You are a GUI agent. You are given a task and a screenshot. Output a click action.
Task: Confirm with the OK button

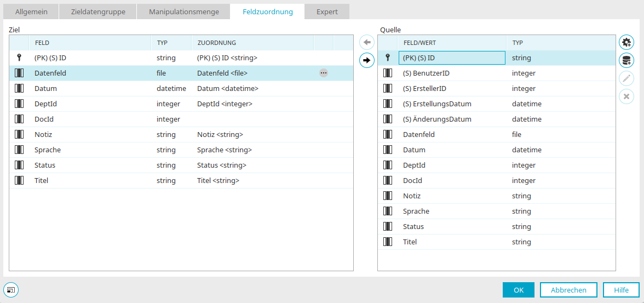518,290
